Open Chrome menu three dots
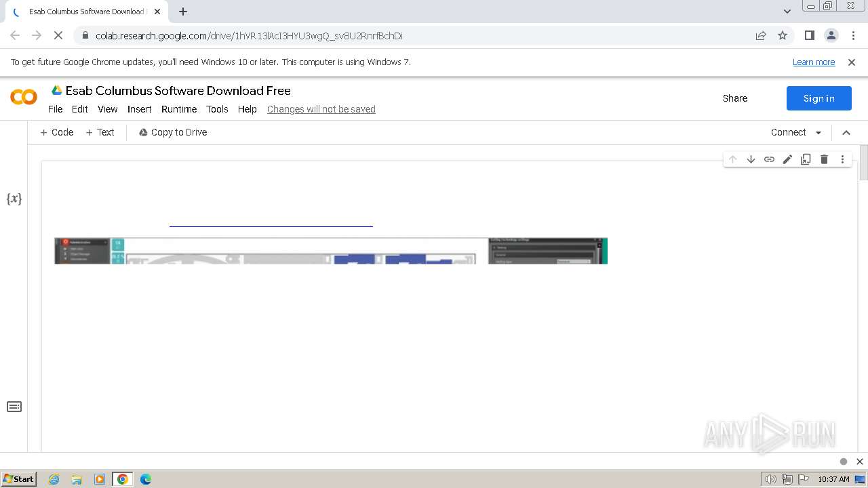This screenshot has height=488, width=868. [852, 35]
